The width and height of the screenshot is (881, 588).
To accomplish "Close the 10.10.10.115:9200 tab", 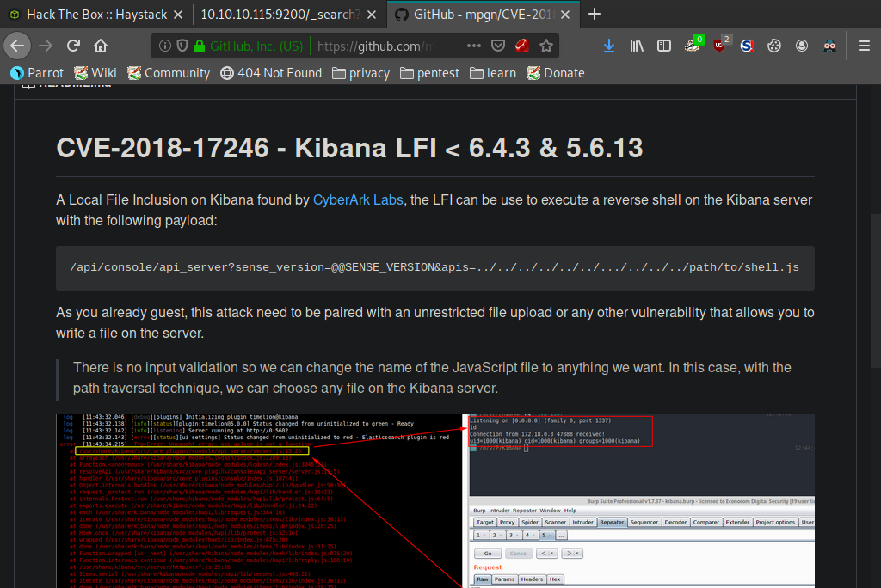I will pos(372,15).
